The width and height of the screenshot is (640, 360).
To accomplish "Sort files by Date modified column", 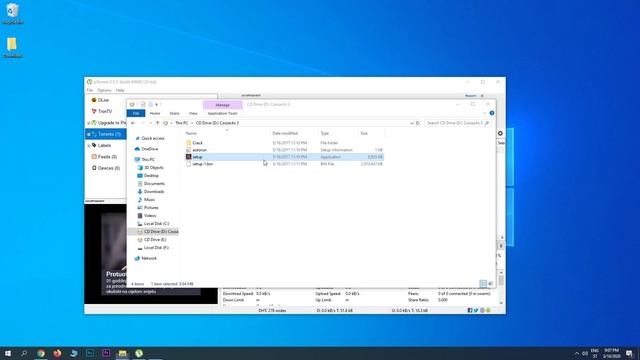I will click(285, 133).
